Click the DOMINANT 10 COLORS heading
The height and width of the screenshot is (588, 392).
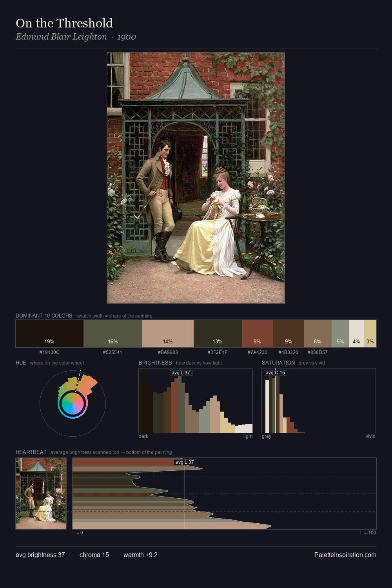(x=44, y=316)
